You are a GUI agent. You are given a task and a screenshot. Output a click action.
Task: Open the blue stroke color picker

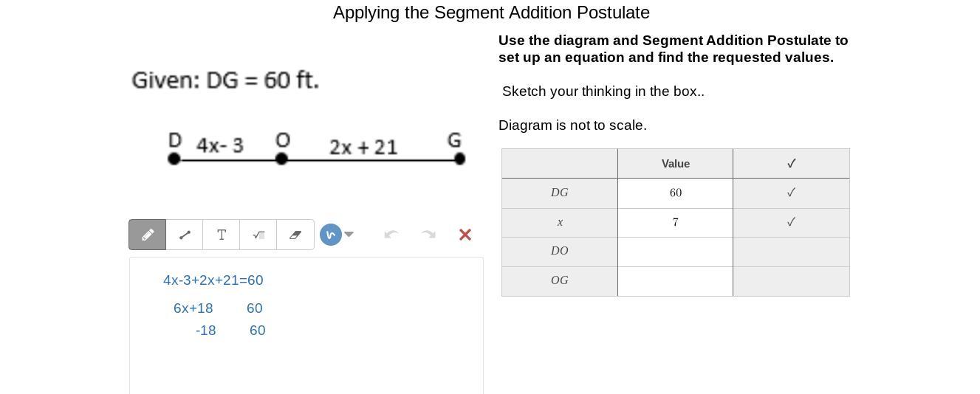click(x=330, y=235)
